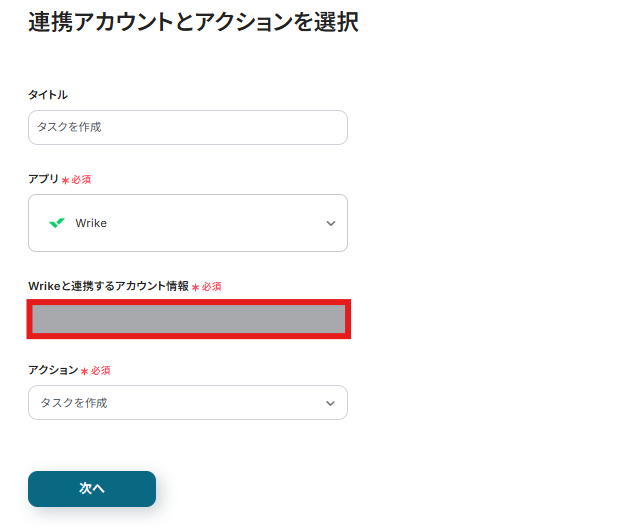Click 必須 marker next to アカウント情報
The height and width of the screenshot is (526, 624).
[211, 287]
